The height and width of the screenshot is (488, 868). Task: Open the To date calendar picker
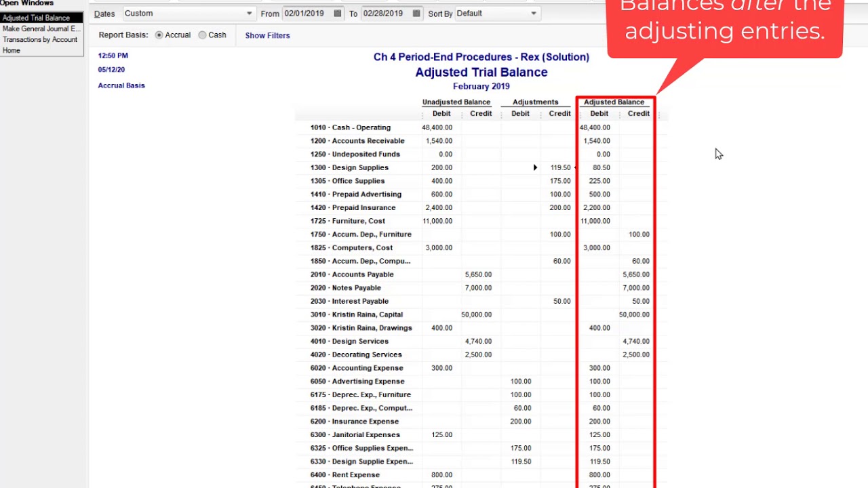click(x=416, y=14)
